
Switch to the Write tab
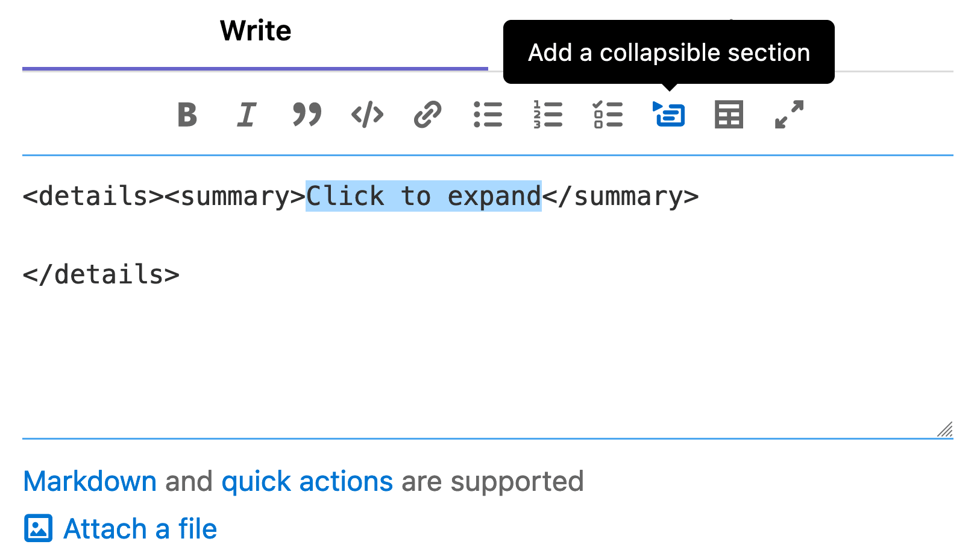pos(255,30)
